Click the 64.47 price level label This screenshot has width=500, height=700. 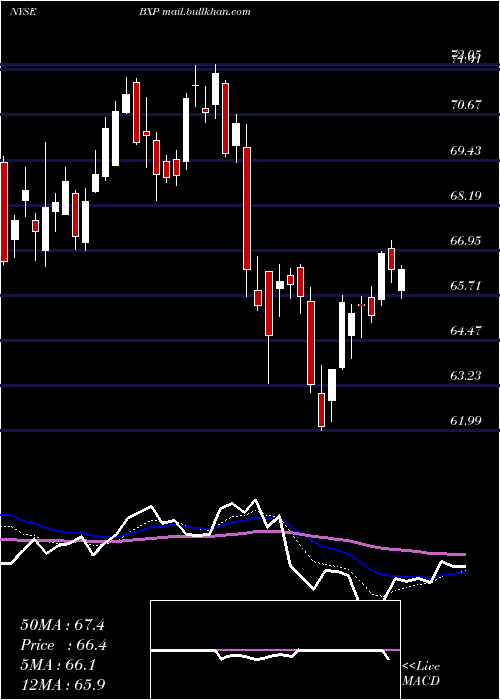(466, 331)
